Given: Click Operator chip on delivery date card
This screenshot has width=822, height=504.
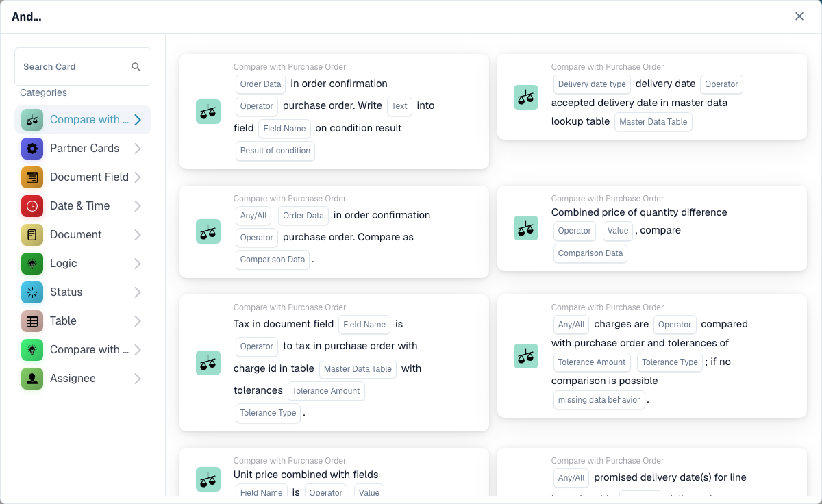Looking at the screenshot, I should pos(721,84).
